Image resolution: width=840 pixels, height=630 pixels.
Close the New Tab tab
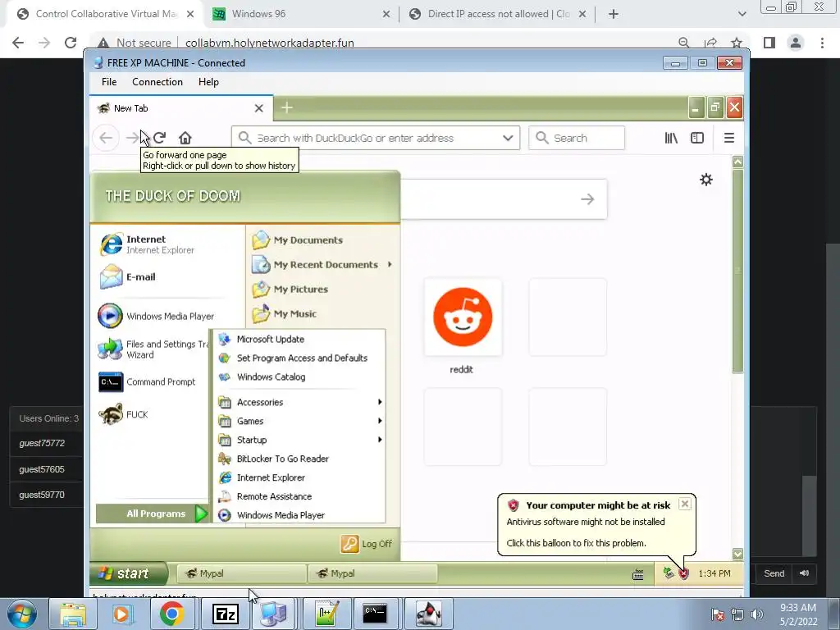pyautogui.click(x=258, y=108)
